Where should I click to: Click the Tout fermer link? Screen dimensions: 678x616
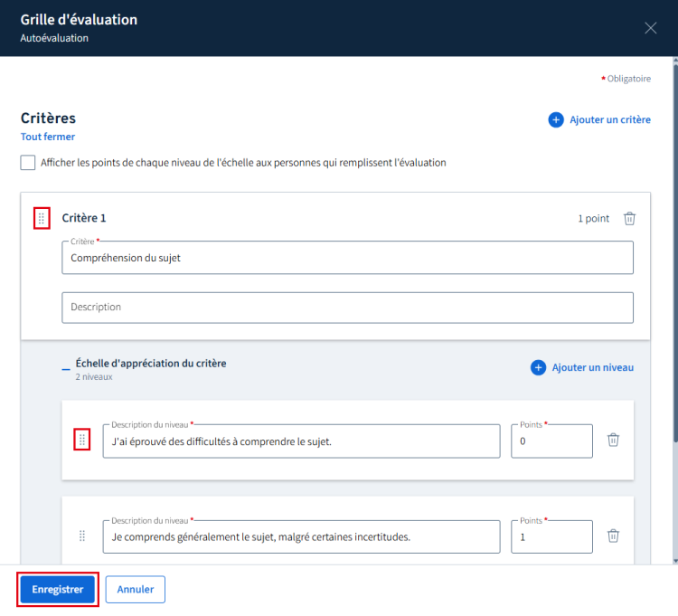click(x=48, y=137)
